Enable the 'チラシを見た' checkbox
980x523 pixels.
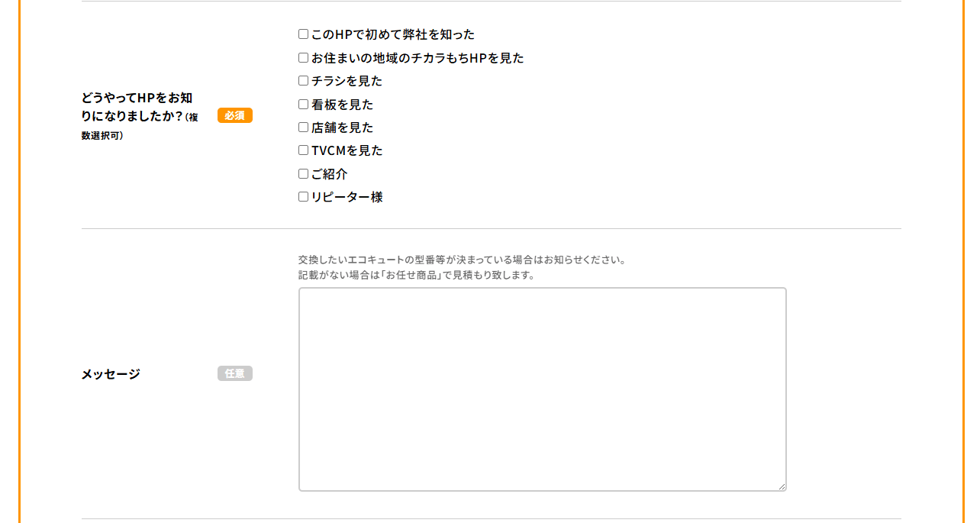(x=303, y=81)
